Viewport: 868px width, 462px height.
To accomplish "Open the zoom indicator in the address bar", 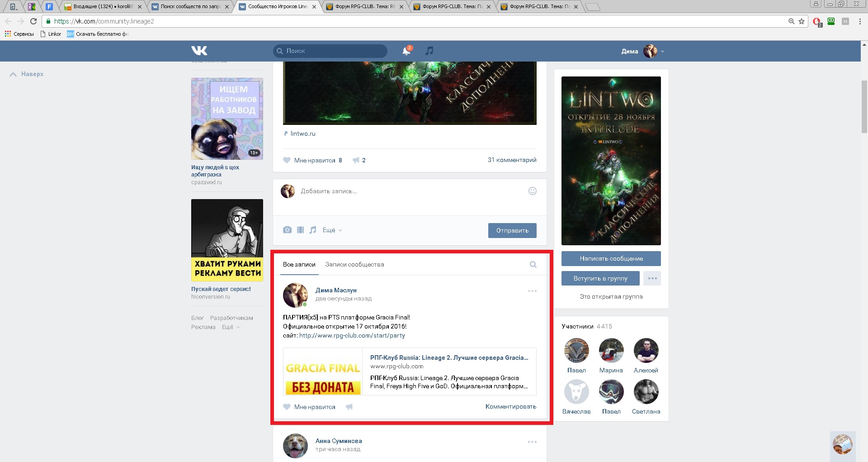I will pos(791,21).
